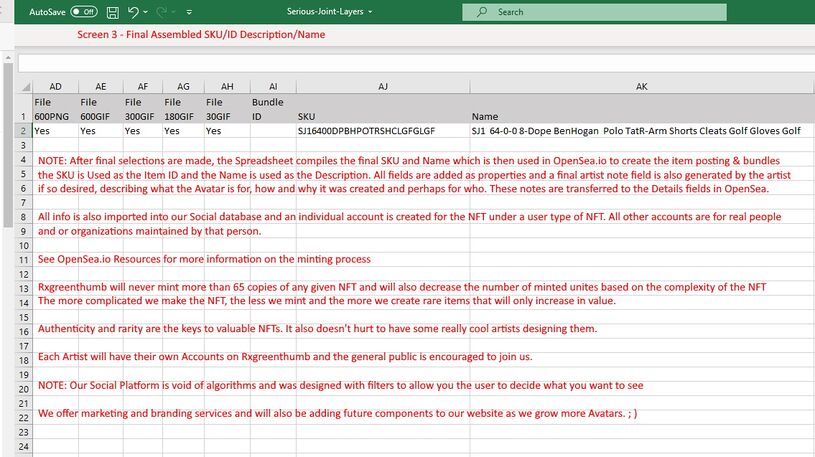This screenshot has width=815, height=457.
Task: Toggle the AutoSave switch
Action: pos(84,11)
